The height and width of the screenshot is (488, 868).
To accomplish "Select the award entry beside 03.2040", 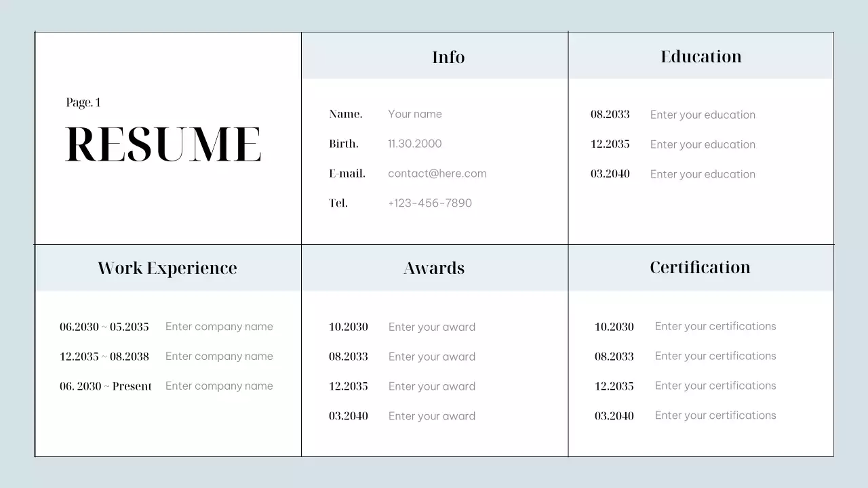I will pos(431,416).
